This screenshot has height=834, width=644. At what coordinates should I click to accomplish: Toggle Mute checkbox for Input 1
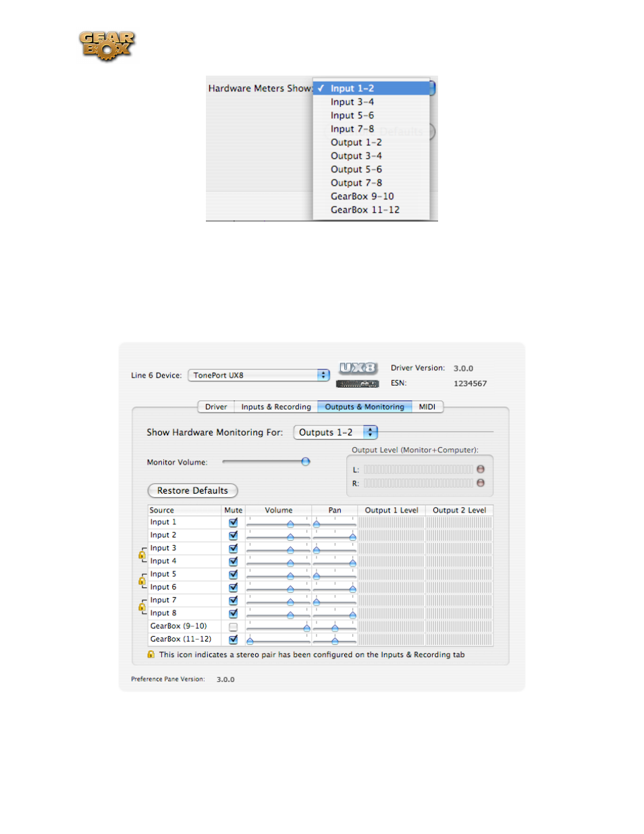pyautogui.click(x=233, y=522)
